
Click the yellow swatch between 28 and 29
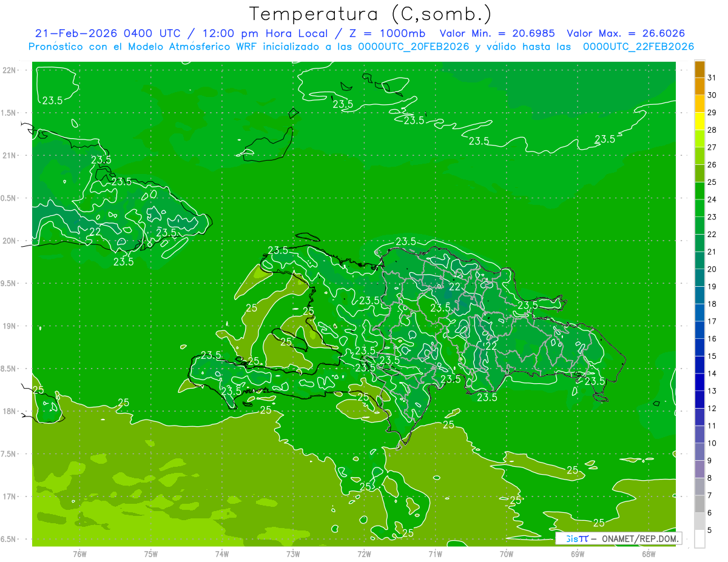(x=699, y=121)
